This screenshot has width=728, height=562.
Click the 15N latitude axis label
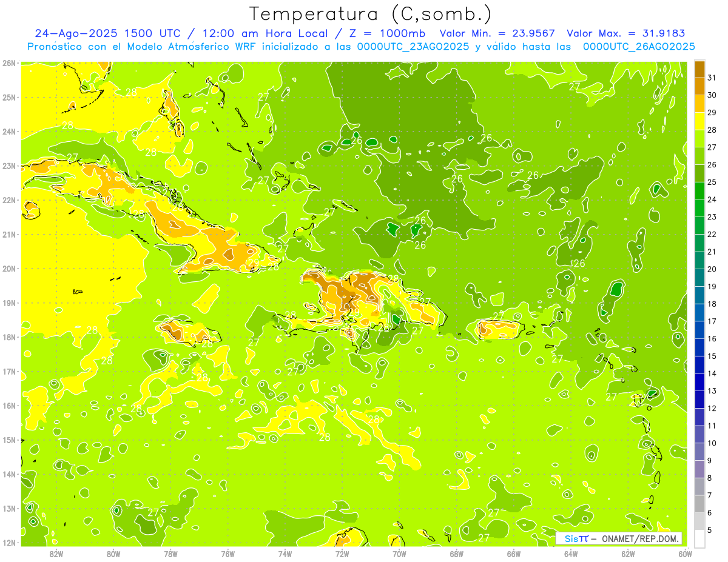(x=8, y=440)
